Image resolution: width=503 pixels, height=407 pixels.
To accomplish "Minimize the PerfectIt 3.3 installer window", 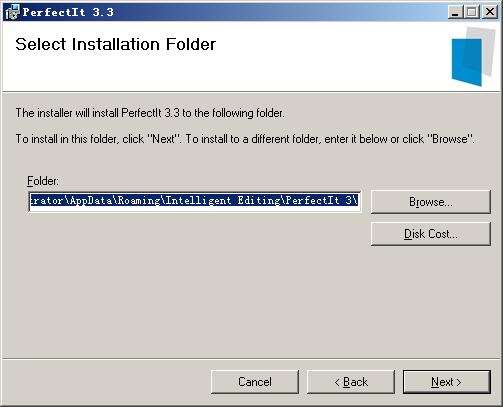I will click(x=455, y=12).
